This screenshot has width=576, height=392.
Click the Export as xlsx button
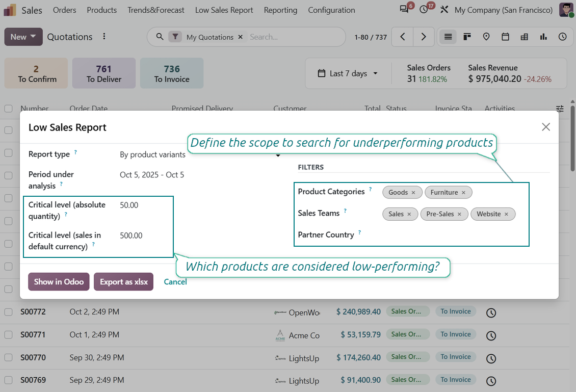123,282
